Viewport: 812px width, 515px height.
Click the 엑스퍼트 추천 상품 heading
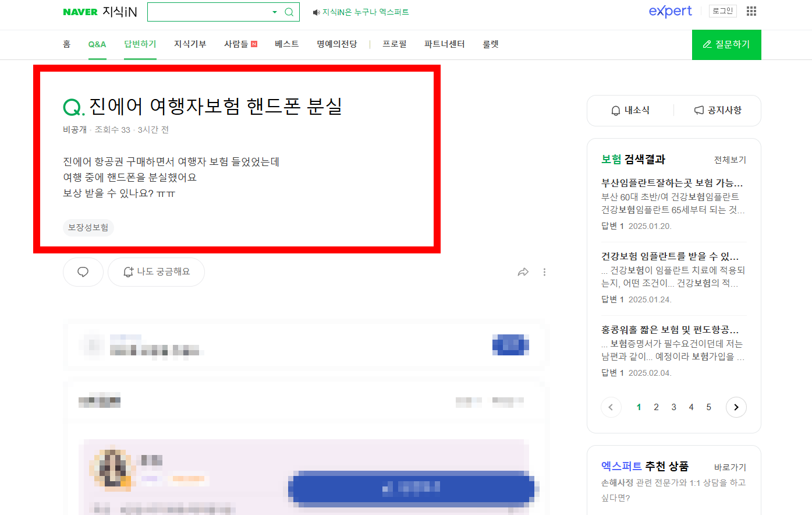point(645,466)
